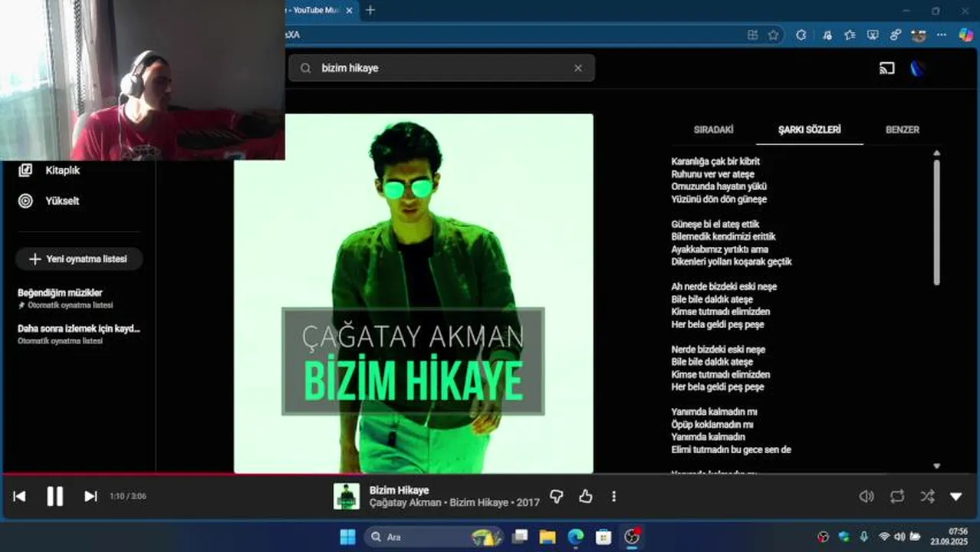Close the YouTube Music browser tab

pos(350,11)
